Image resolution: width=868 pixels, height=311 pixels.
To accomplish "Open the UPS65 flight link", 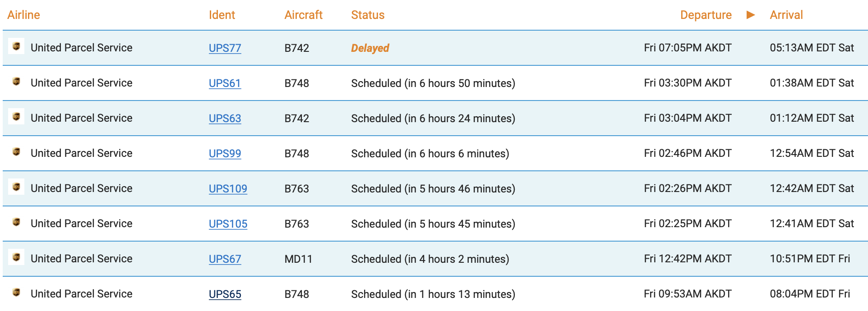I will point(225,294).
